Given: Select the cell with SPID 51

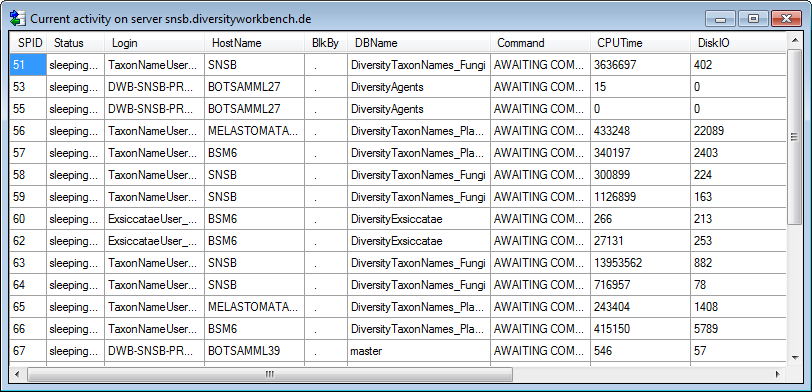Looking at the screenshot, I should pyautogui.click(x=28, y=65).
